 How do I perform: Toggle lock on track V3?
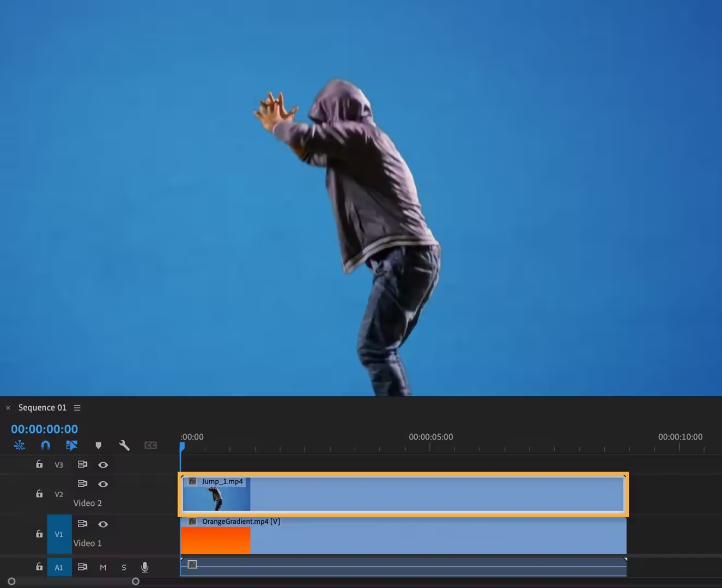coord(39,464)
